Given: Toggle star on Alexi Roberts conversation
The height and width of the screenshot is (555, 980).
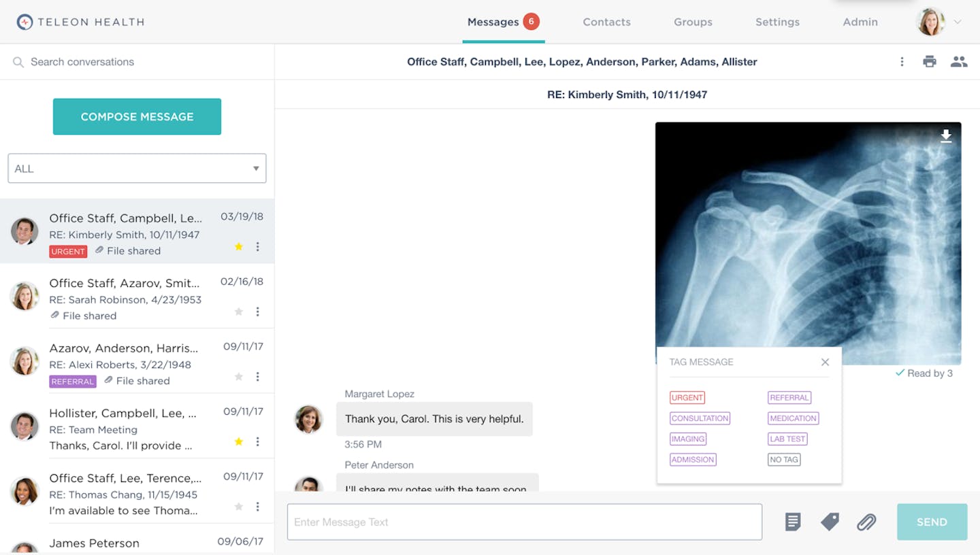Looking at the screenshot, I should coord(239,377).
